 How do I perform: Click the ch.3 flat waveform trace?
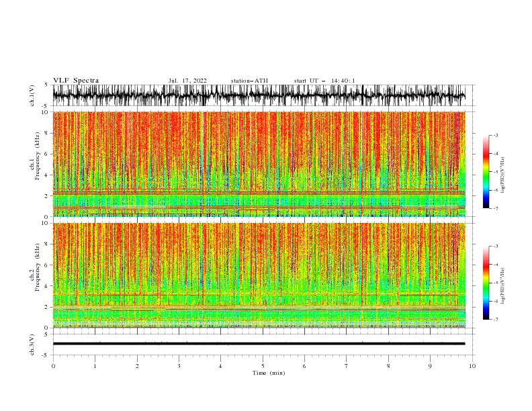point(259,344)
